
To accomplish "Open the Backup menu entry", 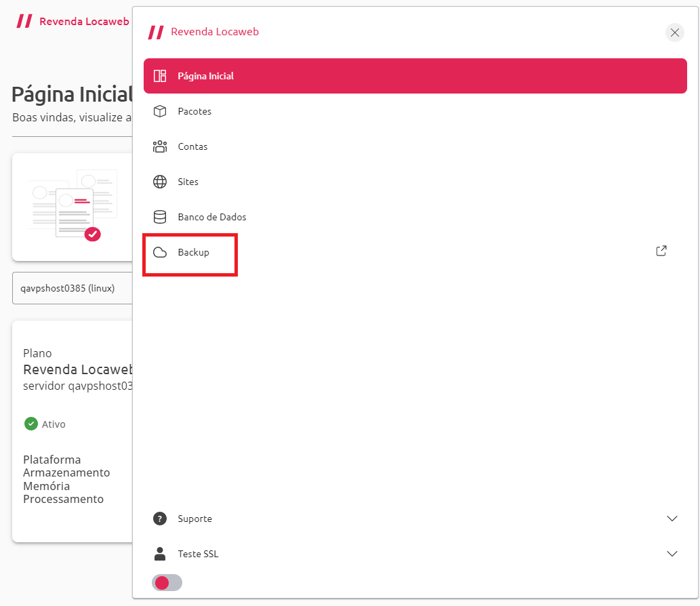I will point(415,252).
